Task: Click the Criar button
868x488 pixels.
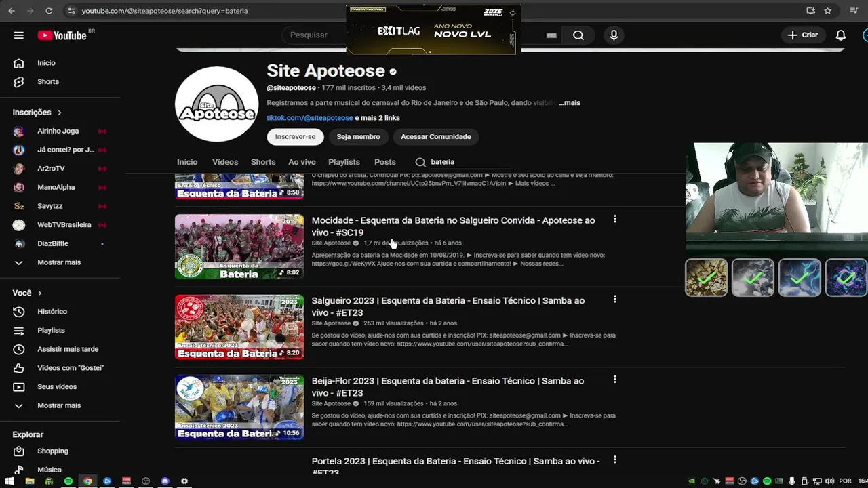Action: coord(803,35)
